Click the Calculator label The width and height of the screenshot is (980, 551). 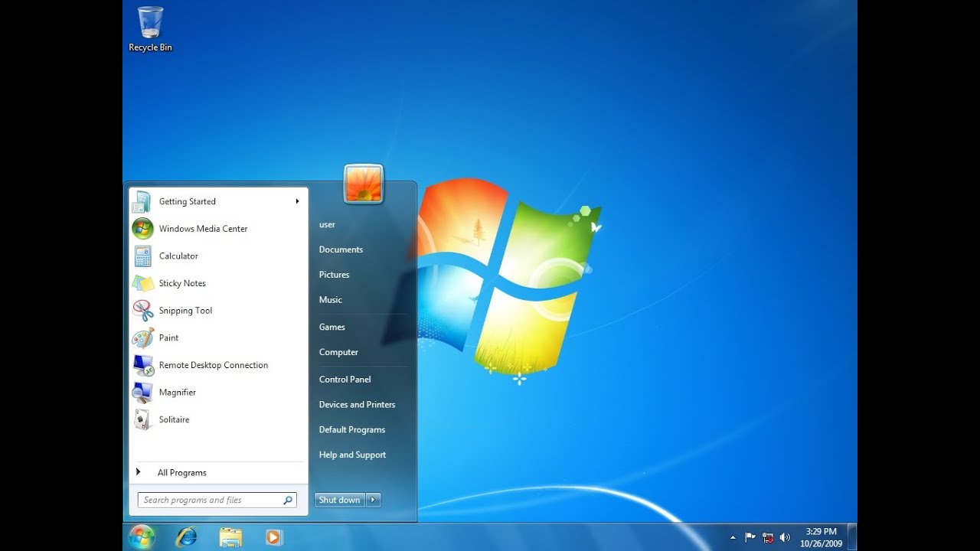tap(178, 256)
